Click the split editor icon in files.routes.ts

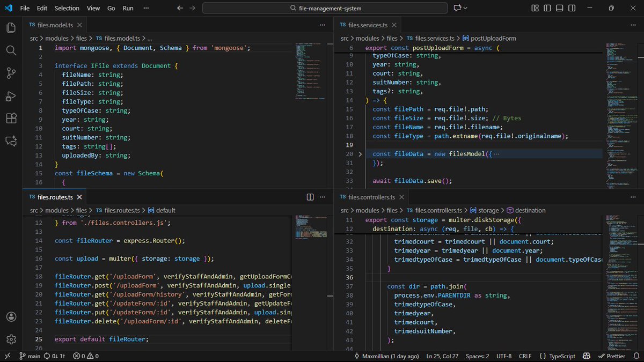(310, 197)
